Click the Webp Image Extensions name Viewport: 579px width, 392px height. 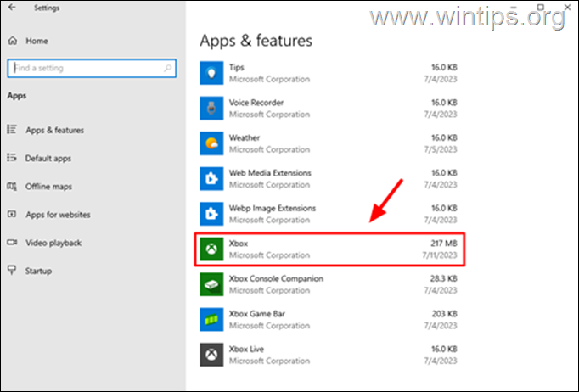tap(273, 208)
